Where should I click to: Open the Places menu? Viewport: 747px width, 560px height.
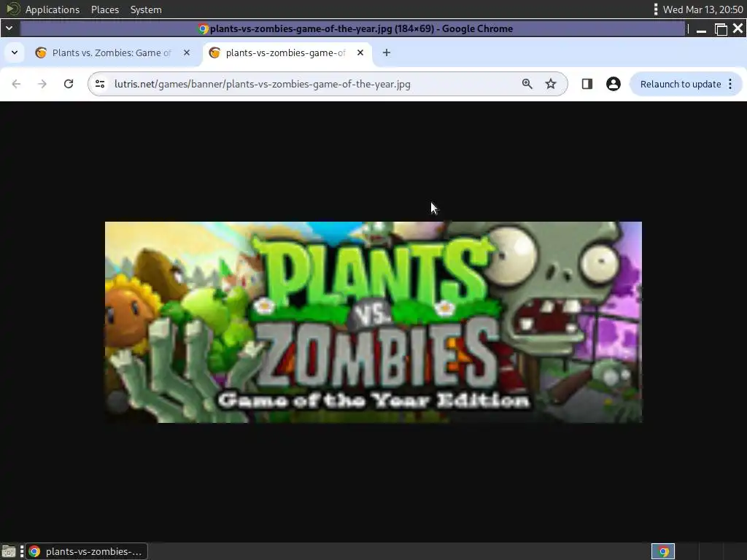(105, 9)
